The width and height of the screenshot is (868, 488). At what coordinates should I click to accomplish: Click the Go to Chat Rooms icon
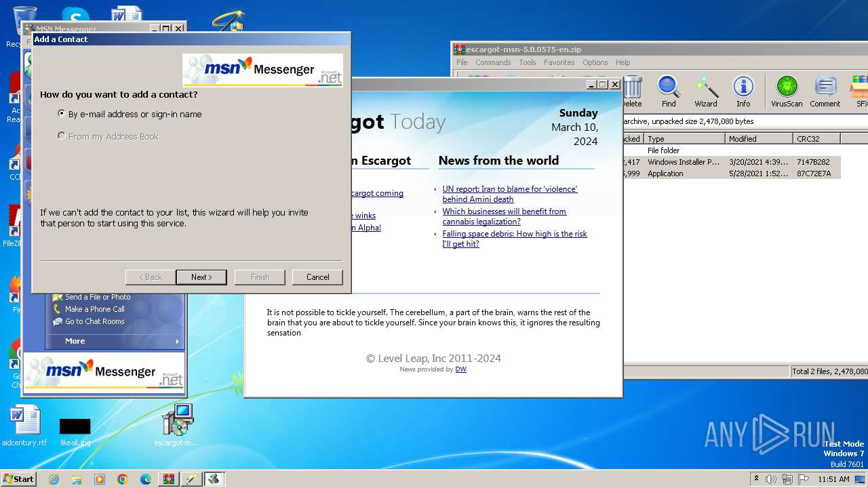tap(58, 321)
